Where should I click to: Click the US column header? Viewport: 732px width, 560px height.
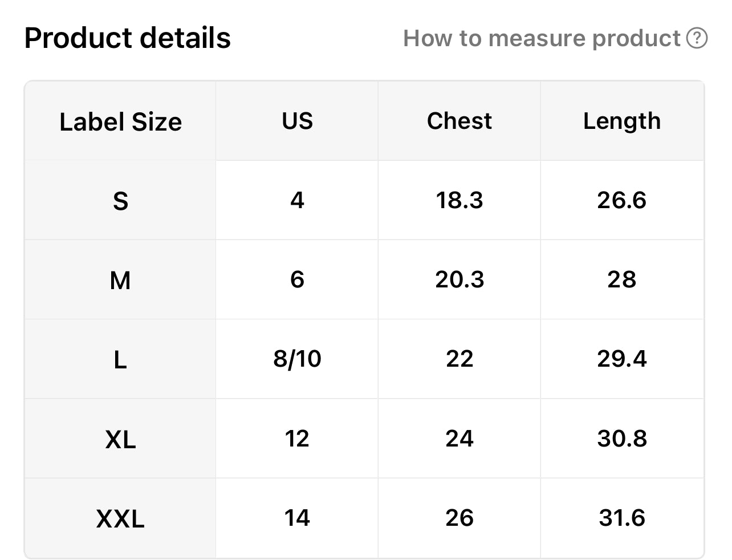coord(297,121)
